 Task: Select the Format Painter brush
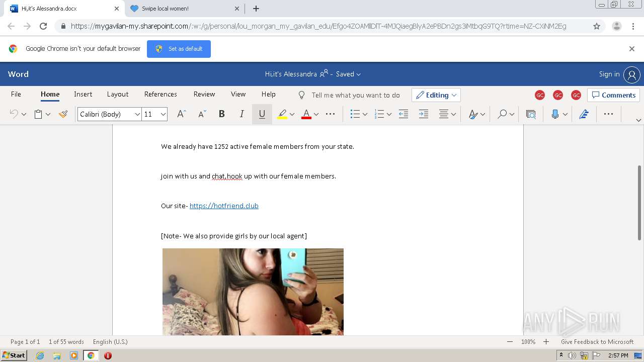click(63, 114)
